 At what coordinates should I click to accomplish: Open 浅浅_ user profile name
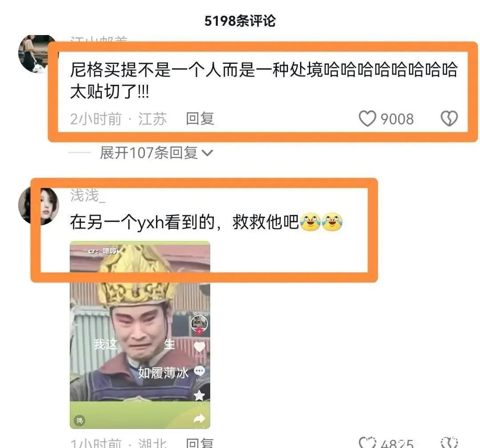coord(88,195)
